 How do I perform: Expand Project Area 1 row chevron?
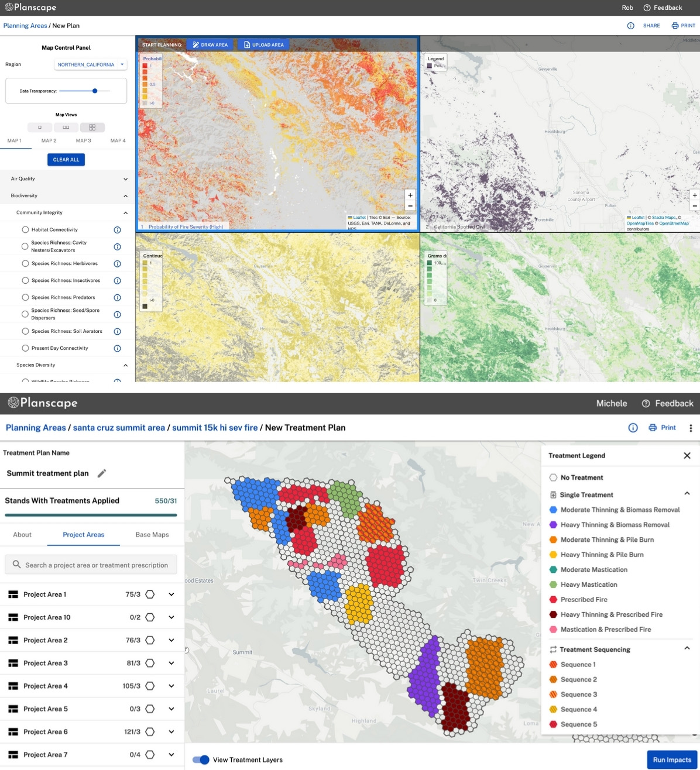click(x=171, y=594)
